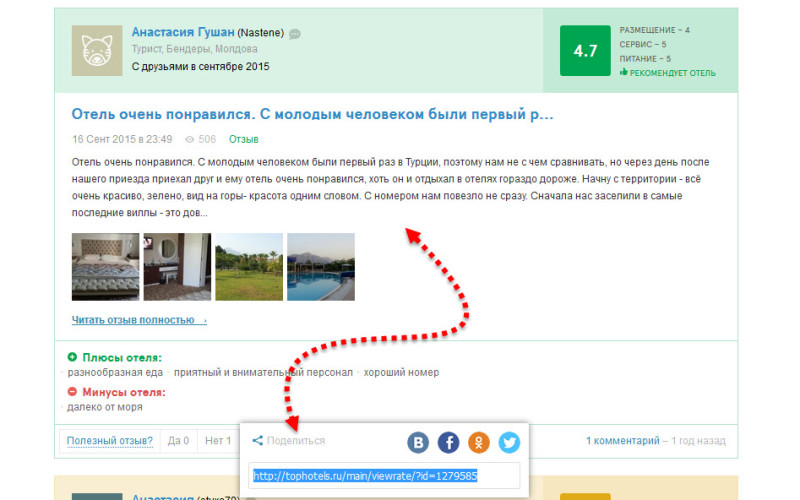The height and width of the screenshot is (500, 800).
Task: Vote Да on helpful review
Action: (x=178, y=440)
